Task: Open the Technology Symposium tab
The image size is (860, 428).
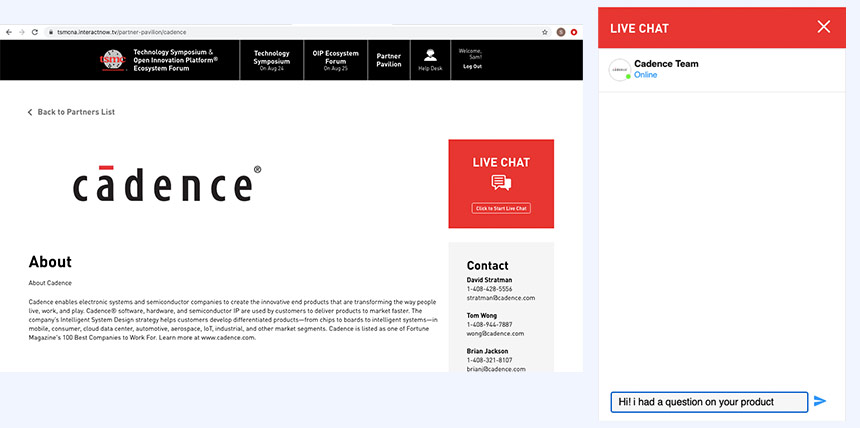Action: point(271,60)
